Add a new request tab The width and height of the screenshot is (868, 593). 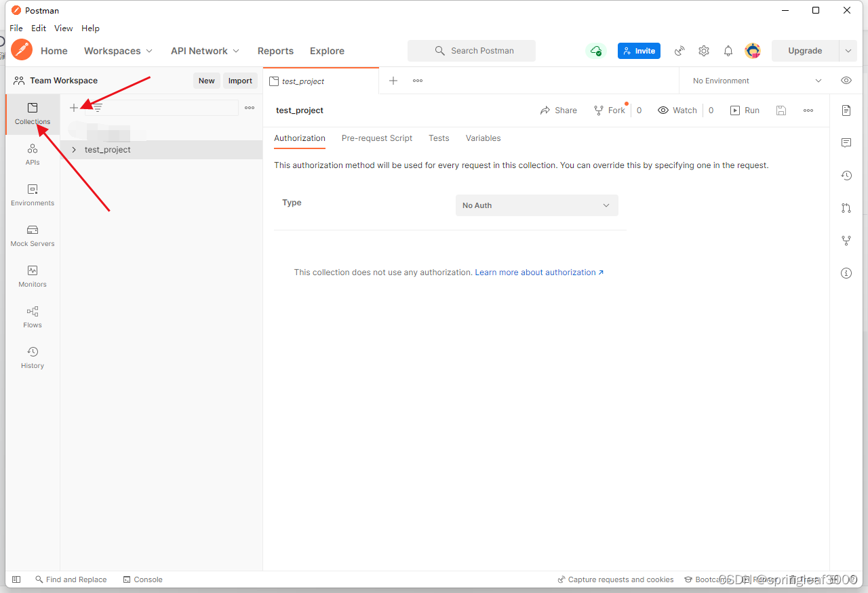pos(393,81)
